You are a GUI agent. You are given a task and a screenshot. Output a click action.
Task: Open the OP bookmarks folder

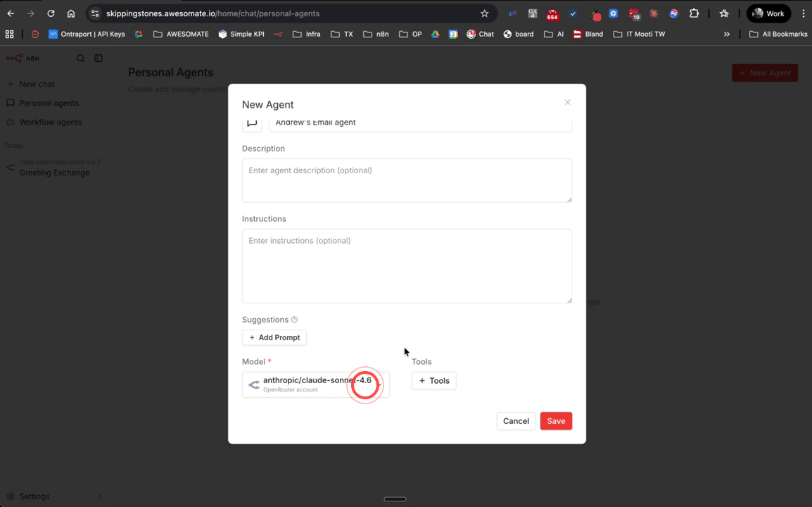click(410, 35)
